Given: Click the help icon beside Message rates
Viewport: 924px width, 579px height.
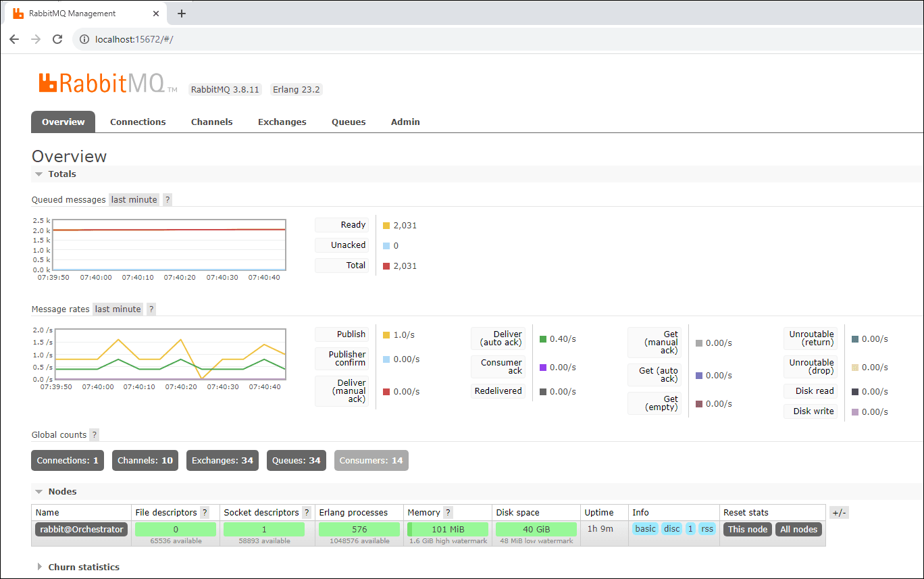Looking at the screenshot, I should (x=151, y=309).
